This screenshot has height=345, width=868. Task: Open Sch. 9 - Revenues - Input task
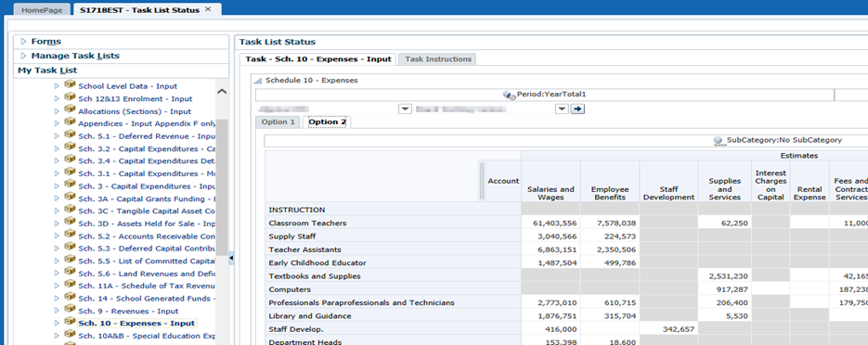[128, 312]
